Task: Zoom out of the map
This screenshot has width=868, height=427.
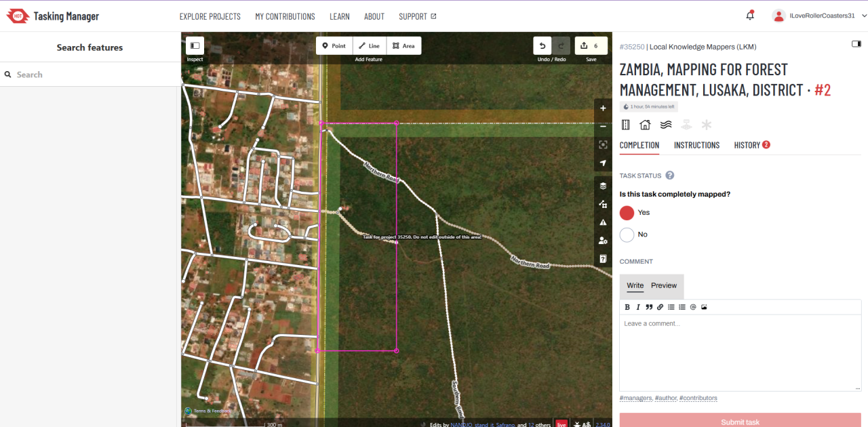Action: click(603, 126)
